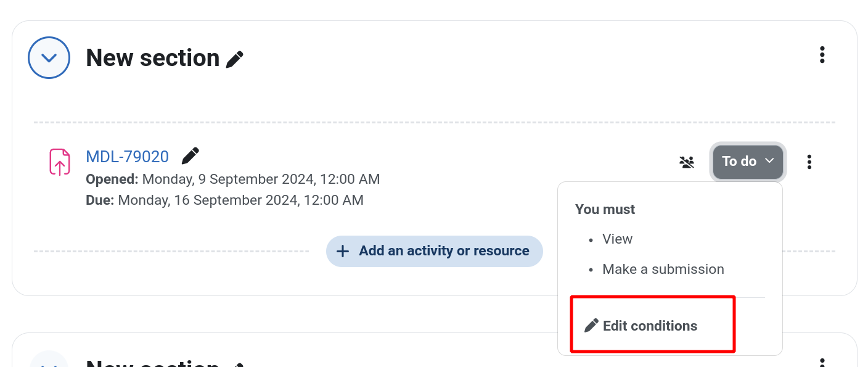This screenshot has width=868, height=367.
Task: Edit first New section name pencil
Action: [x=235, y=59]
